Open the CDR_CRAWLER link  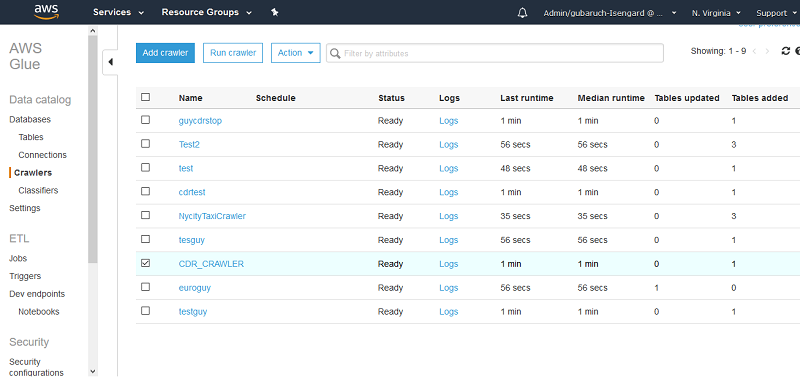click(x=211, y=264)
